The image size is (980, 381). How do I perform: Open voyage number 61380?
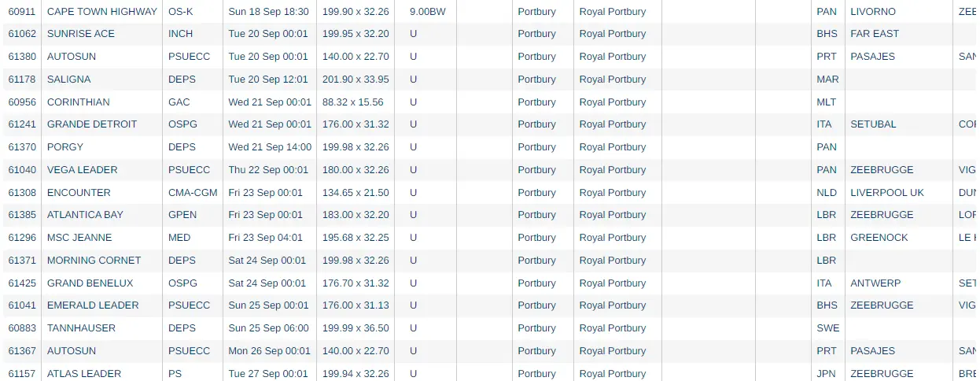(22, 57)
